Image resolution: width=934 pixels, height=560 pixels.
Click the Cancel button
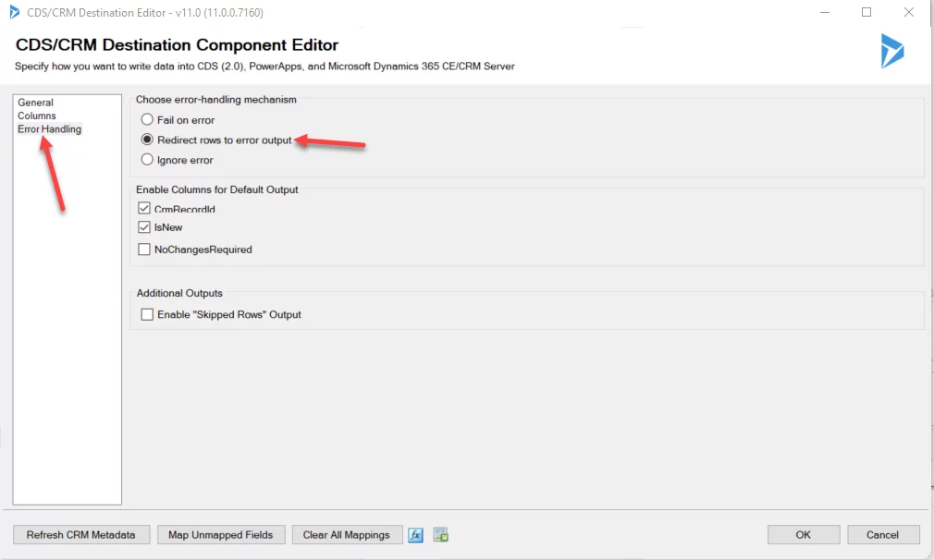tap(883, 534)
